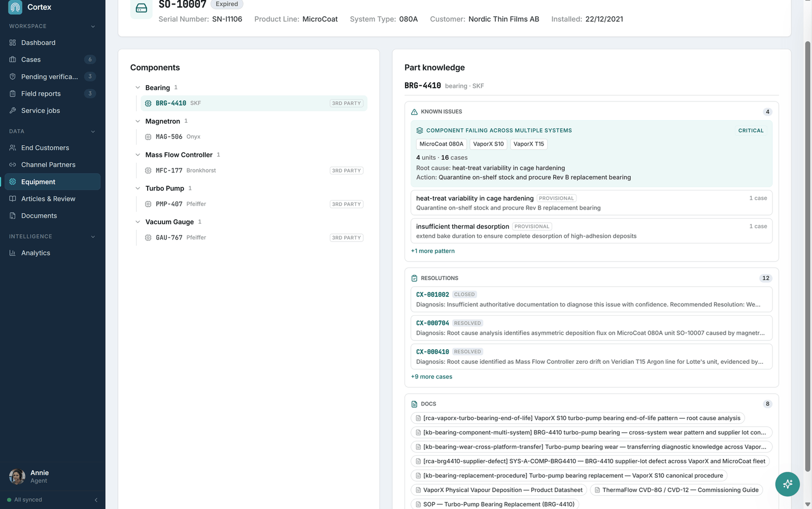This screenshot has width=812, height=509.
Task: Click the Field reports clipboard icon
Action: [13, 93]
